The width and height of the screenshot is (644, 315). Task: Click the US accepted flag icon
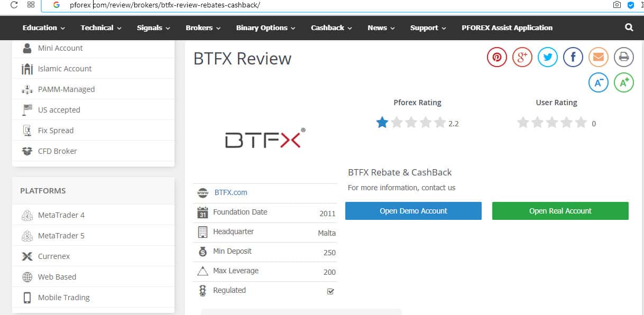[x=27, y=110]
